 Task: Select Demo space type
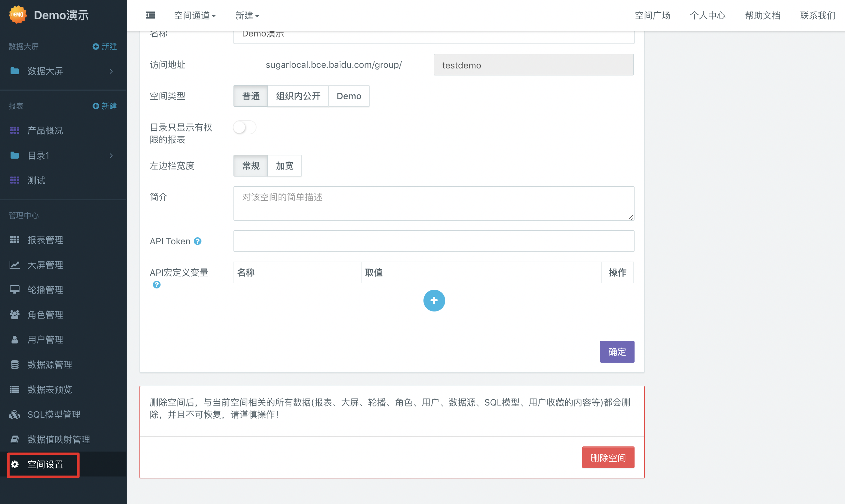[x=349, y=96]
